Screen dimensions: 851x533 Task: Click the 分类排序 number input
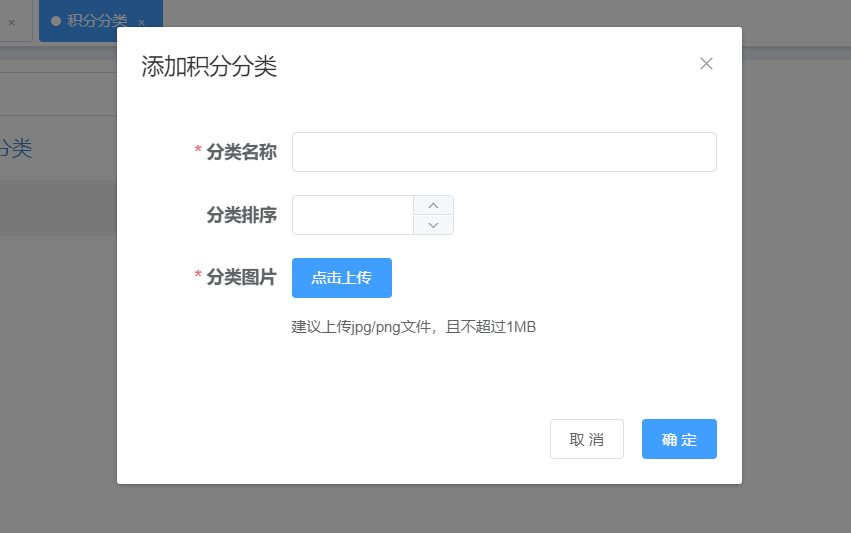tap(353, 215)
